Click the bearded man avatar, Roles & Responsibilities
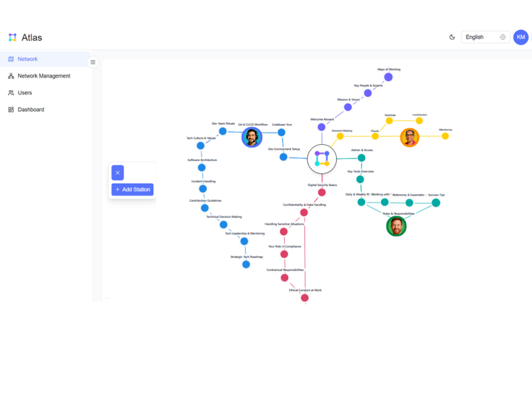The width and height of the screenshot is (532, 405). pos(396,226)
